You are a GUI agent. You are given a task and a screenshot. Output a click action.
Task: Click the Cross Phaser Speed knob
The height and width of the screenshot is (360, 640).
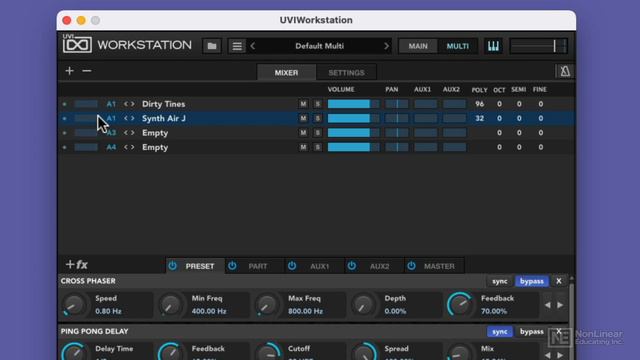pyautogui.click(x=74, y=305)
